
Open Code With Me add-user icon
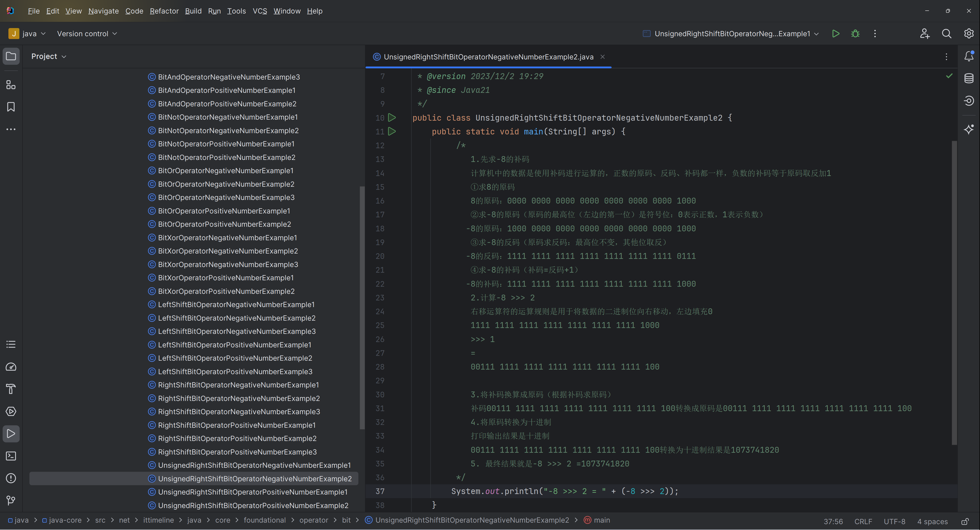pos(925,33)
